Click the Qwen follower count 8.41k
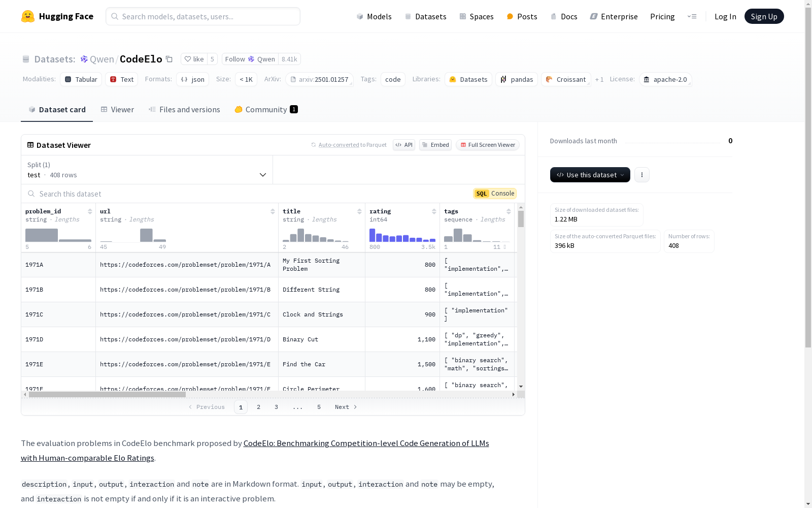 pyautogui.click(x=289, y=59)
